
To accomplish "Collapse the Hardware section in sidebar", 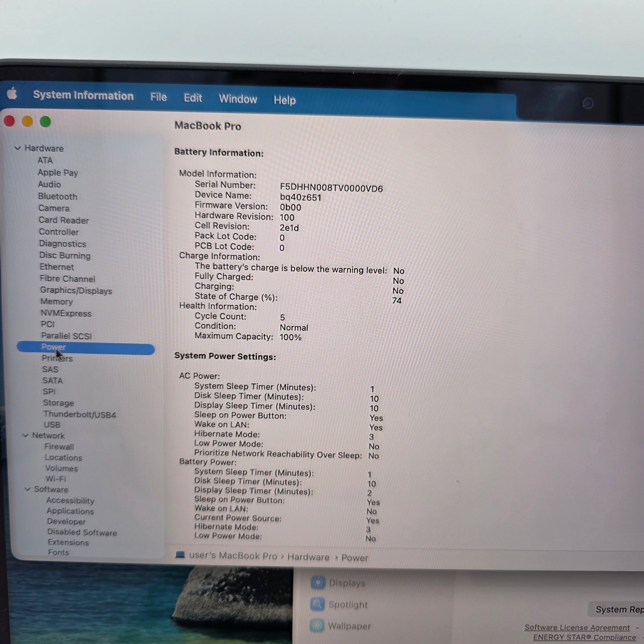I will pos(18,148).
